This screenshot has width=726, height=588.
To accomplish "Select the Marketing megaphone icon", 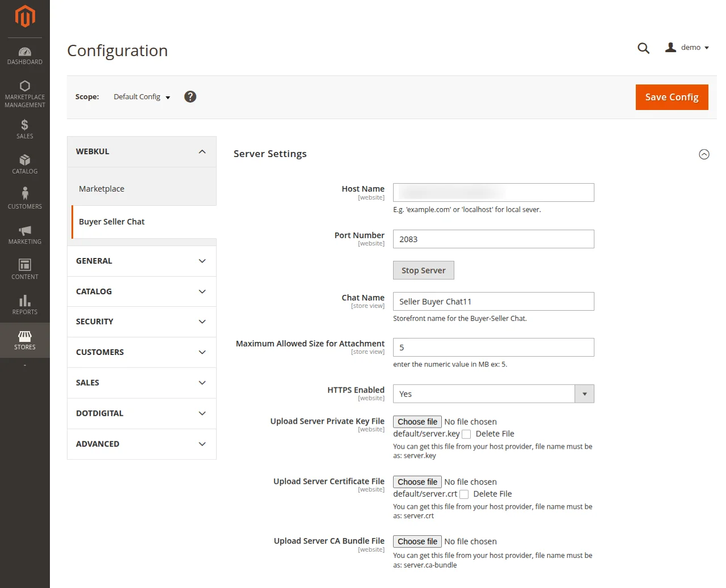I will (x=24, y=235).
